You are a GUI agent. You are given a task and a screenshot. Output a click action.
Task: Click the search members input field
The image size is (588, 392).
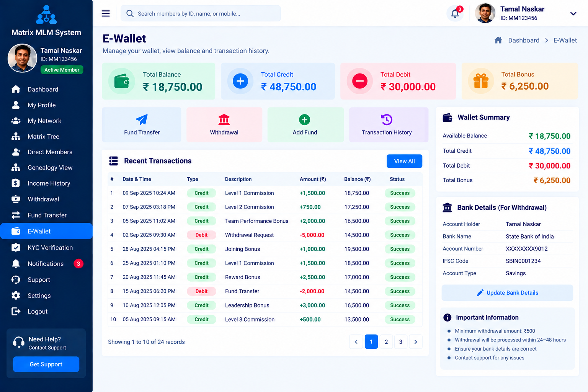click(201, 14)
